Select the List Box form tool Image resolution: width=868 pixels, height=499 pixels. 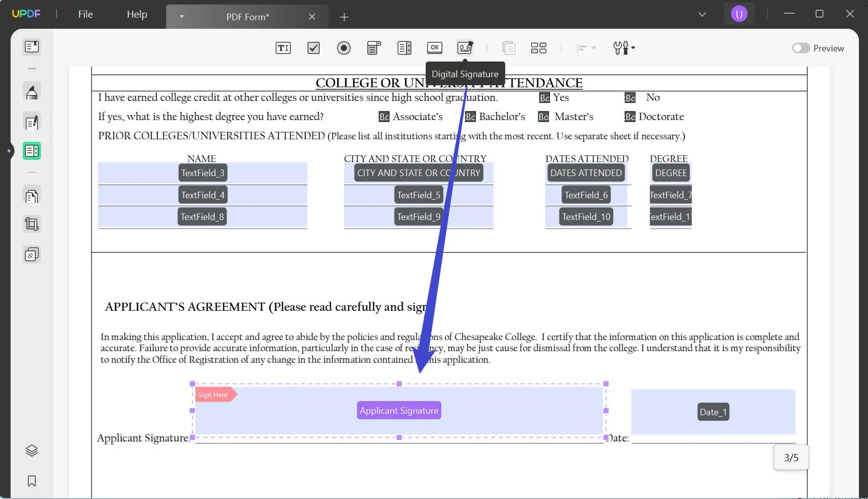pos(404,48)
